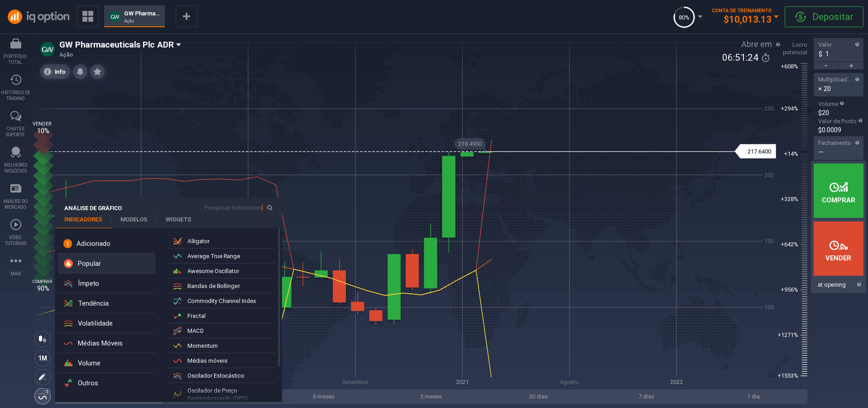The width and height of the screenshot is (868, 408).
Task: Select the 6 meses timeline range
Action: click(324, 397)
